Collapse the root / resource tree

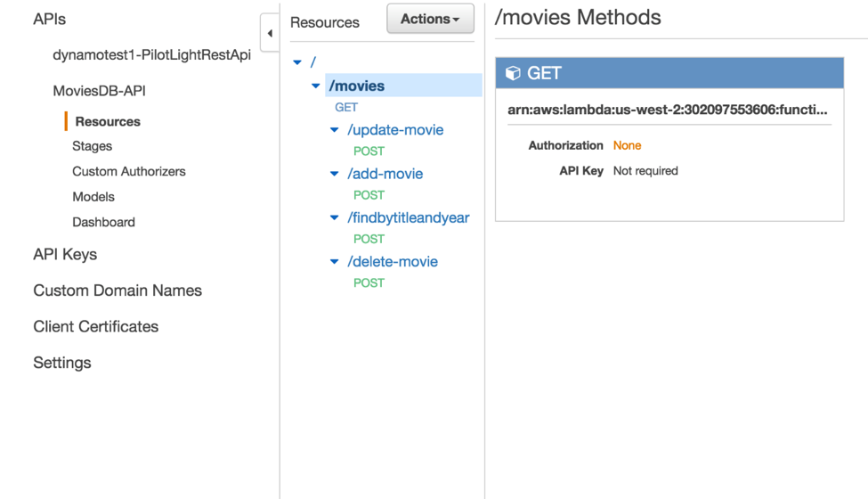[x=297, y=62]
